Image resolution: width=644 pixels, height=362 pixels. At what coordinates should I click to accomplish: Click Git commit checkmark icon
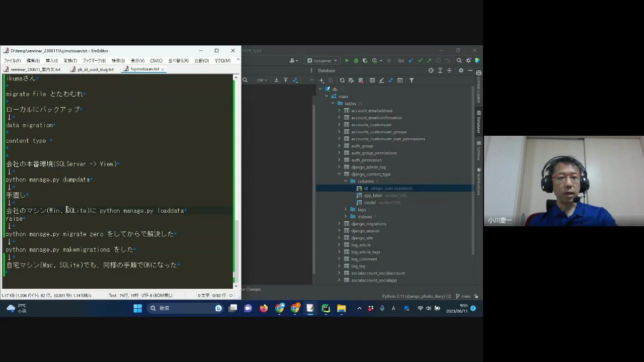[420, 60]
